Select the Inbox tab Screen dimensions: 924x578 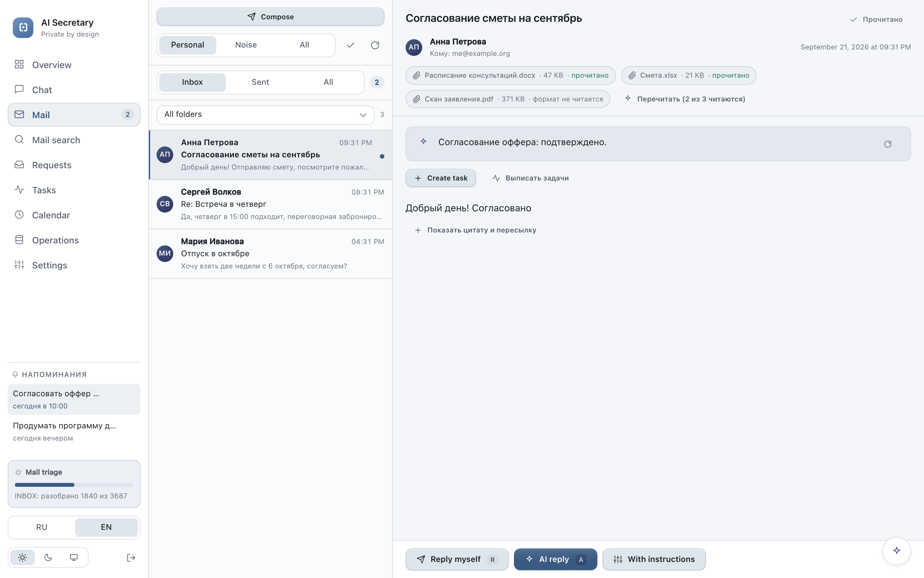click(192, 82)
